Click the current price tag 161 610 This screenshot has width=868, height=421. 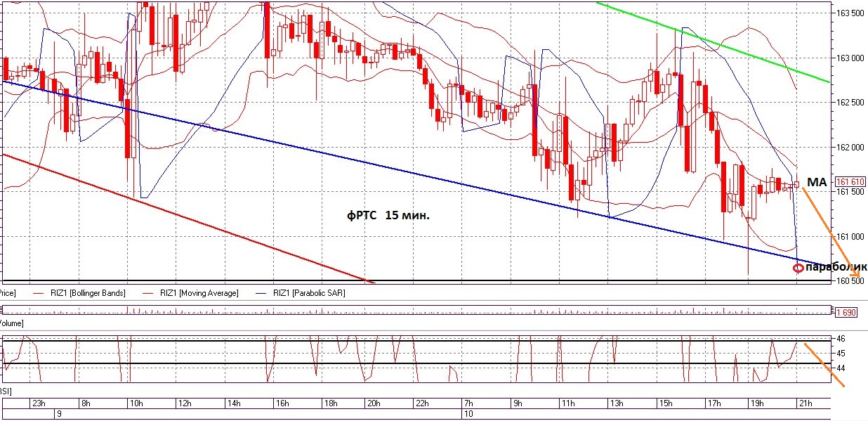(x=850, y=181)
